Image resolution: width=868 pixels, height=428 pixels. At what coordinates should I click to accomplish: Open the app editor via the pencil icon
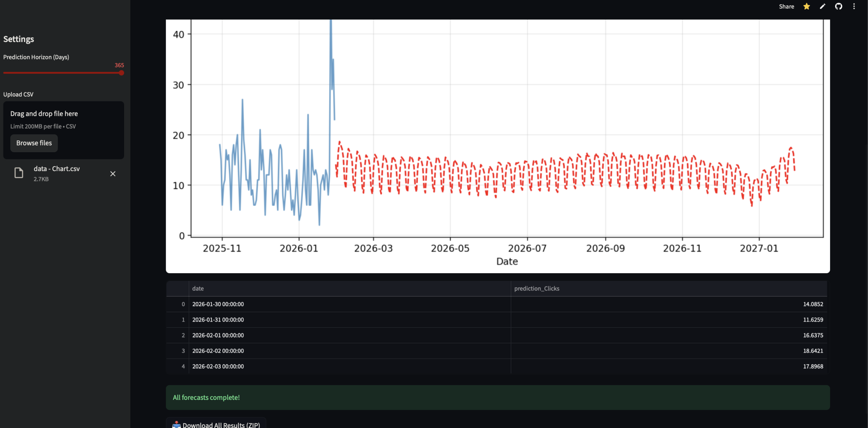click(822, 6)
